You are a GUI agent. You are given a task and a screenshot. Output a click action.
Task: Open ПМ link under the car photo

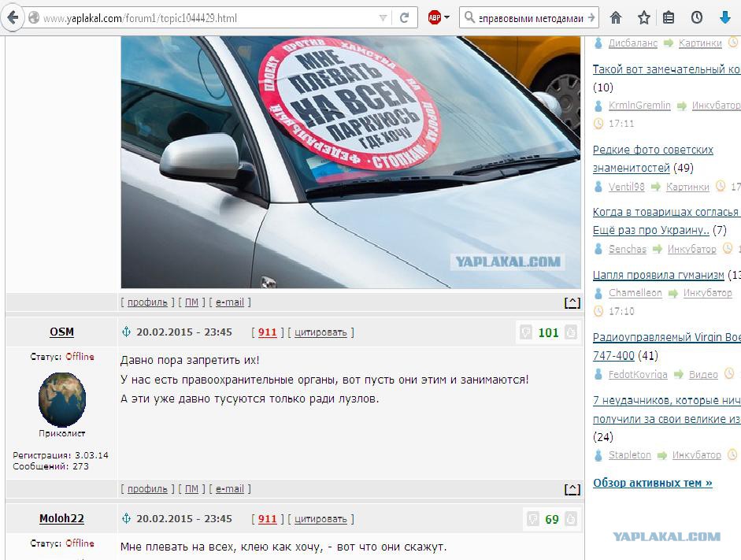click(x=191, y=302)
